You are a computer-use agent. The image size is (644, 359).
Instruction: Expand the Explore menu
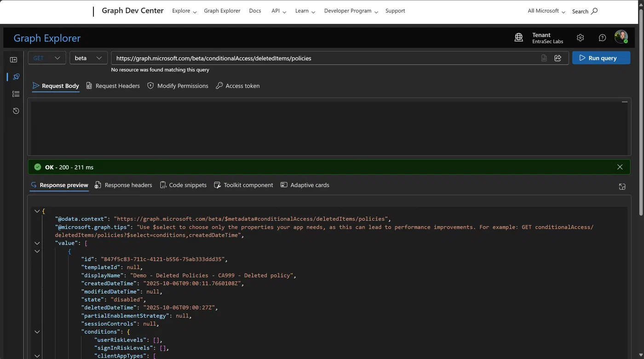click(x=184, y=11)
